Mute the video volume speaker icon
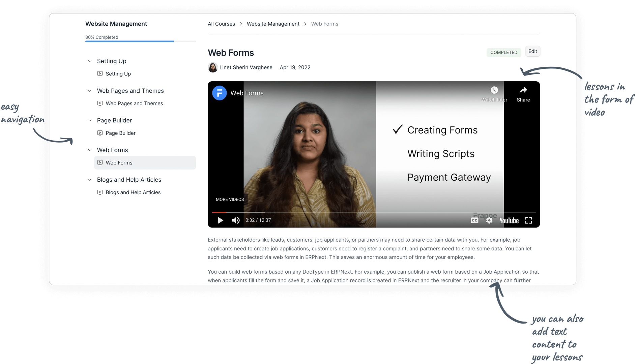 tap(236, 220)
